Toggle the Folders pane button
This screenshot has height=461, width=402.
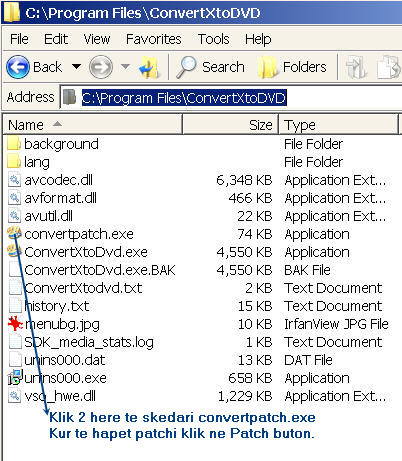pyautogui.click(x=293, y=67)
